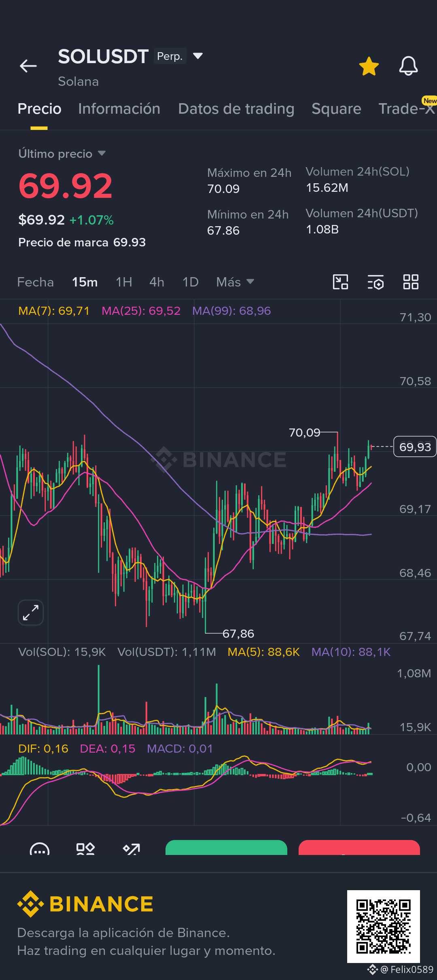Click the Volumen 24h(SOL) 15.62M value
This screenshot has height=980, width=437.
point(327,188)
